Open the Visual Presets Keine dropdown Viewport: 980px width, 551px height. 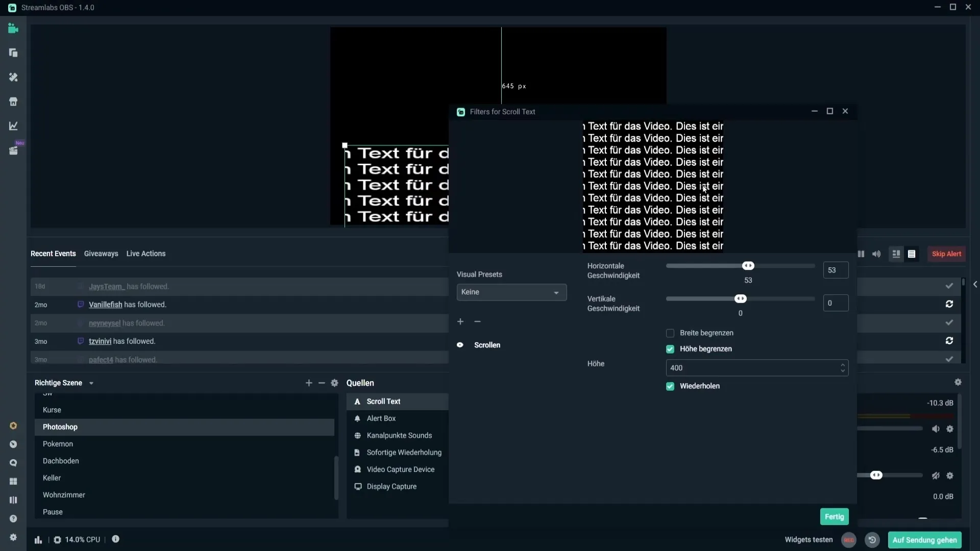(511, 292)
